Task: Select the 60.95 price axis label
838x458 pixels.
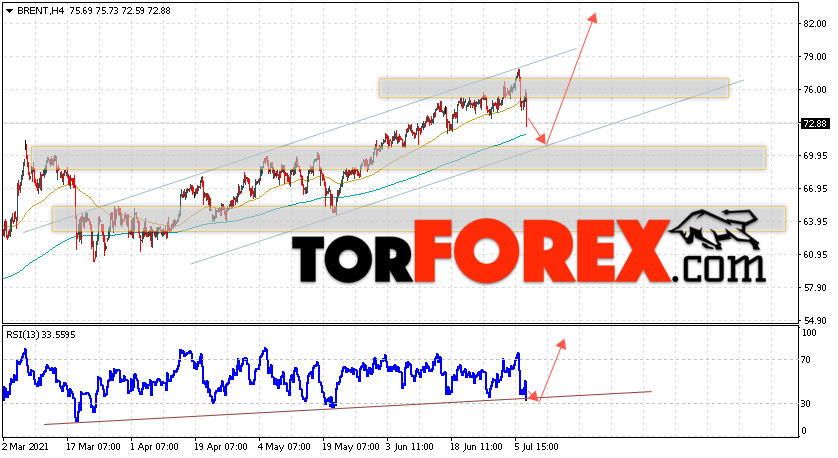Action: (x=814, y=255)
